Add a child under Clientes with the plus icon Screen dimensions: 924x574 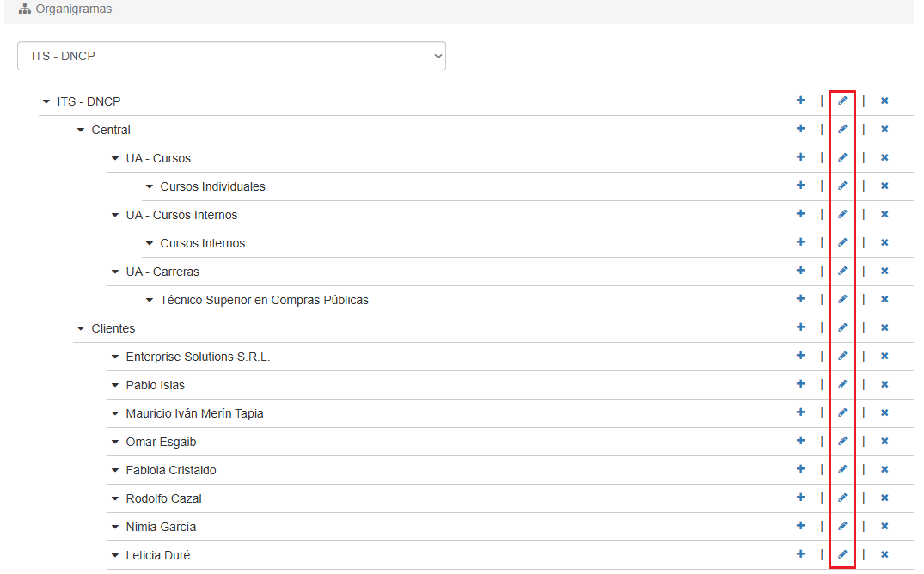pos(800,327)
